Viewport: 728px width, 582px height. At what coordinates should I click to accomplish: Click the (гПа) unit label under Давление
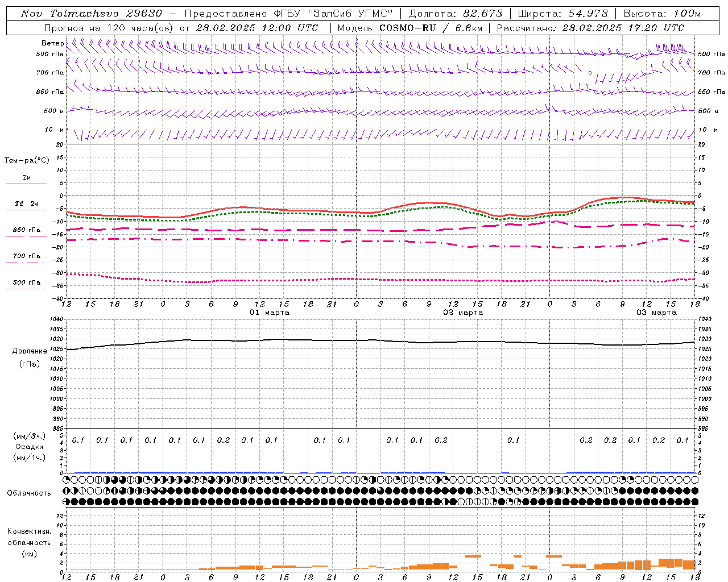click(30, 364)
